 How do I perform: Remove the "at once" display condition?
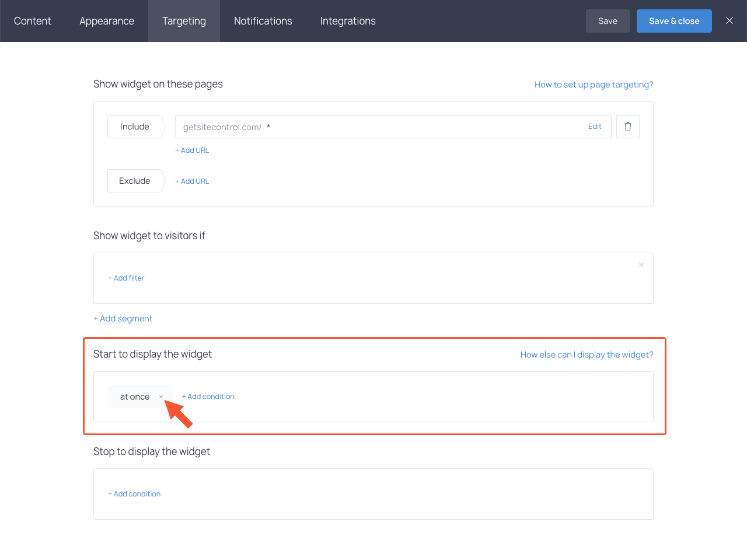[x=161, y=397]
